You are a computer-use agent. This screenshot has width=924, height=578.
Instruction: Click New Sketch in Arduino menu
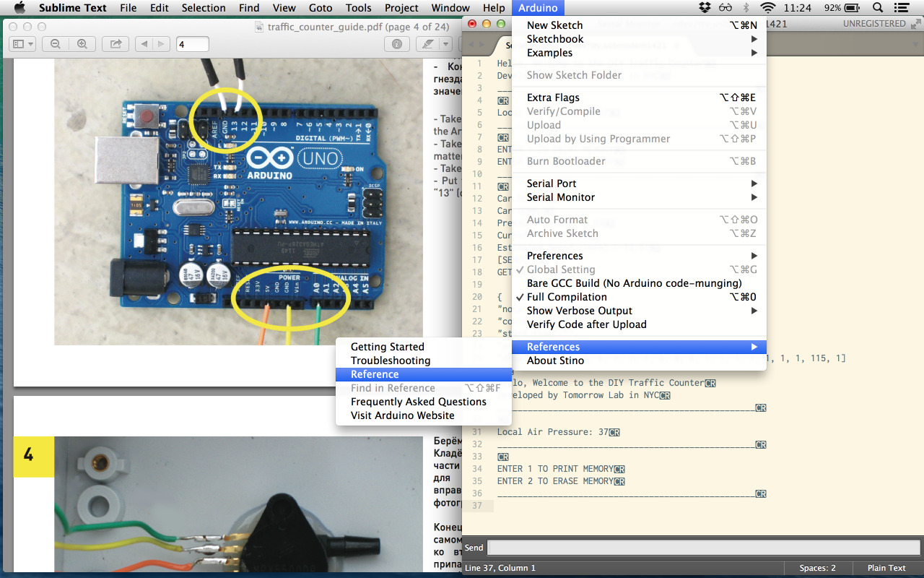tap(554, 25)
